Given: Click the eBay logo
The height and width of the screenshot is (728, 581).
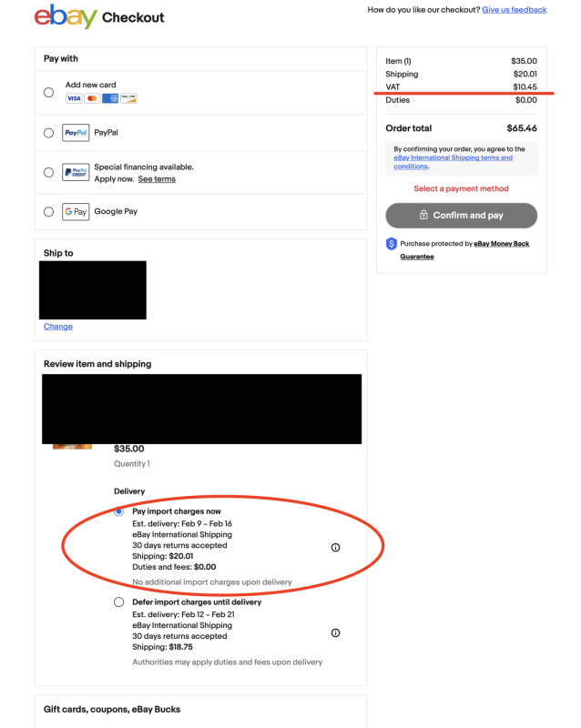Looking at the screenshot, I should (66, 16).
